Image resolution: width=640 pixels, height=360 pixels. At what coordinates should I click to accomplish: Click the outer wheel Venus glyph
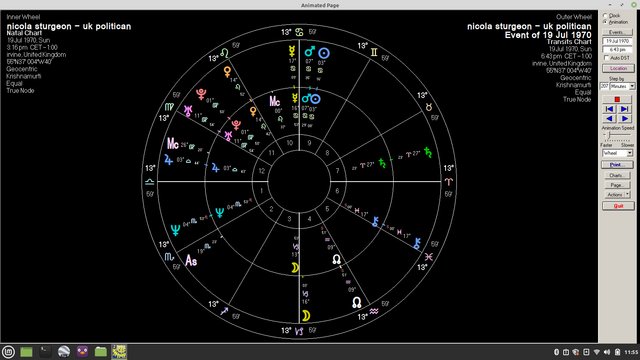[227, 72]
